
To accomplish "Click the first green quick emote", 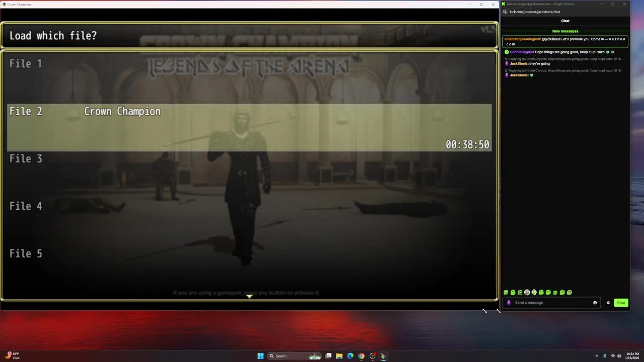I will 506,292.
